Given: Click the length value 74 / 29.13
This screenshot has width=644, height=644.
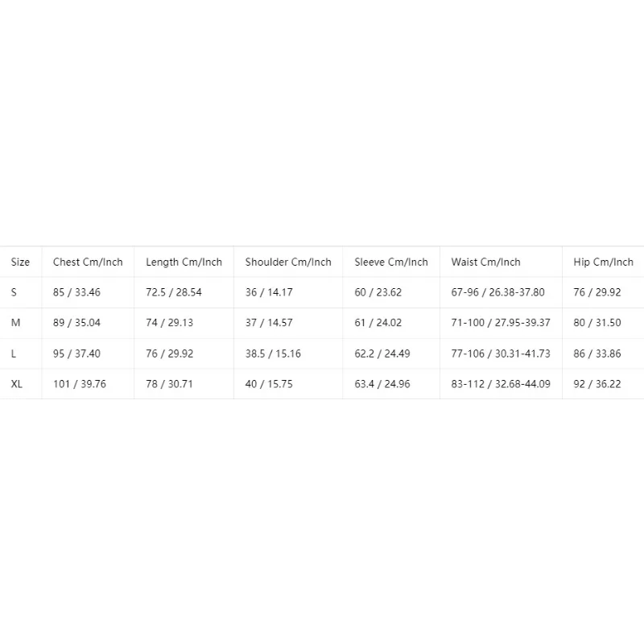Looking at the screenshot, I should tap(169, 323).
